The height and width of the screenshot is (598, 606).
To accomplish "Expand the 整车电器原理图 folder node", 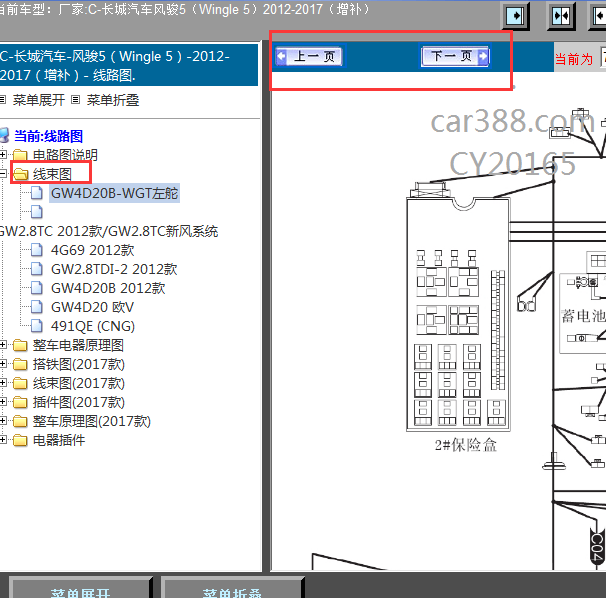I will pos(2,345).
